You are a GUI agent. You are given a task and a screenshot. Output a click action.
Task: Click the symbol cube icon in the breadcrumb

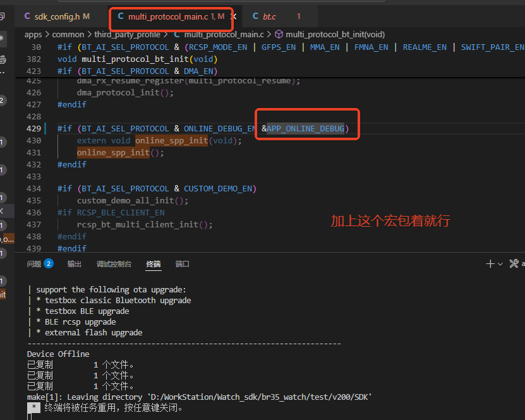click(x=279, y=35)
